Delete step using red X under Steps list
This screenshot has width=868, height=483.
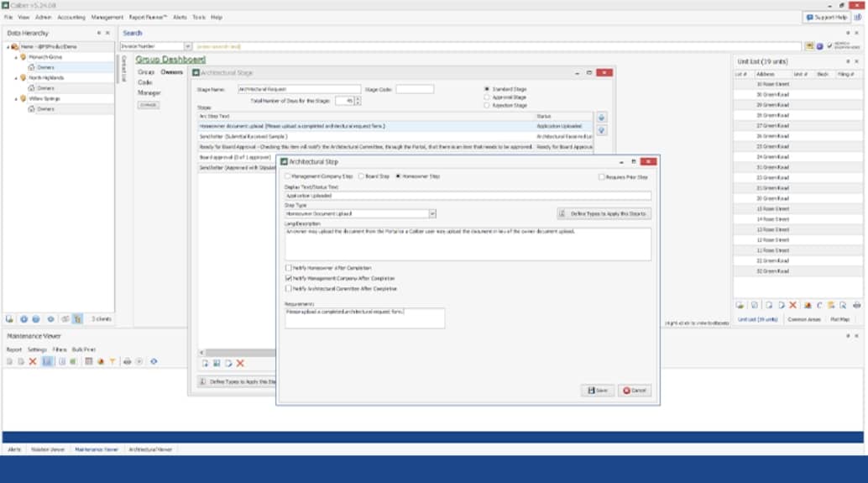click(240, 364)
